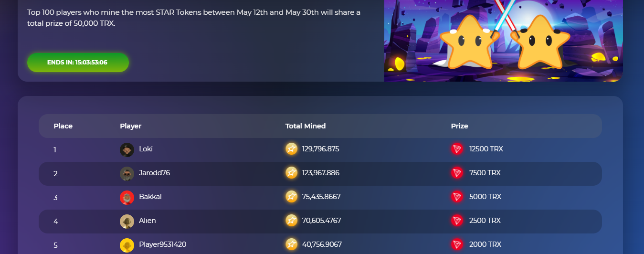
Task: Select the Prize column header
Action: click(459, 126)
